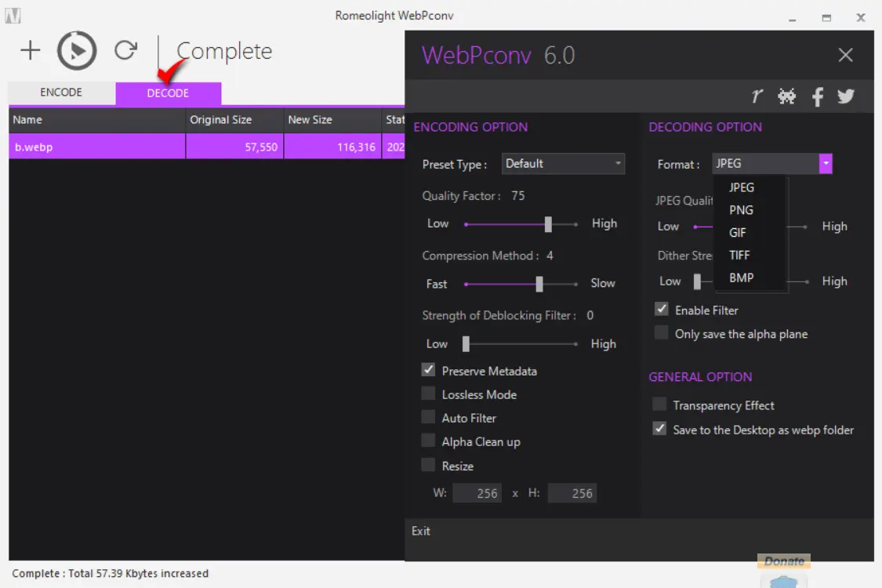Image resolution: width=882 pixels, height=588 pixels.
Task: Uncheck Save to the Desktop as webp folder
Action: pyautogui.click(x=659, y=430)
